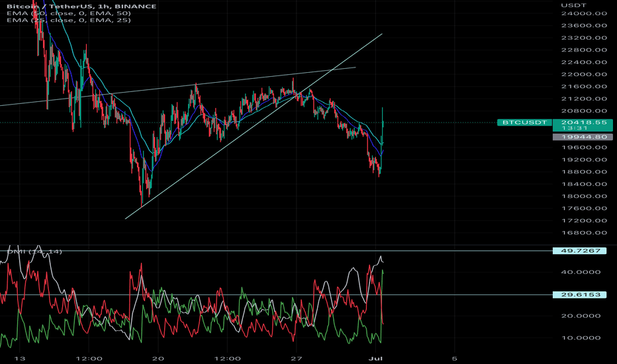
Task: Select the 29.6153 horizontal line label
Action: tap(580, 295)
